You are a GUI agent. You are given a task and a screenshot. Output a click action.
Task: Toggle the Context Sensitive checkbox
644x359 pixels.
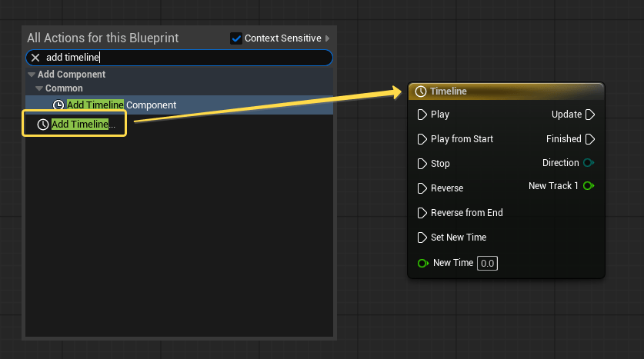pyautogui.click(x=236, y=38)
